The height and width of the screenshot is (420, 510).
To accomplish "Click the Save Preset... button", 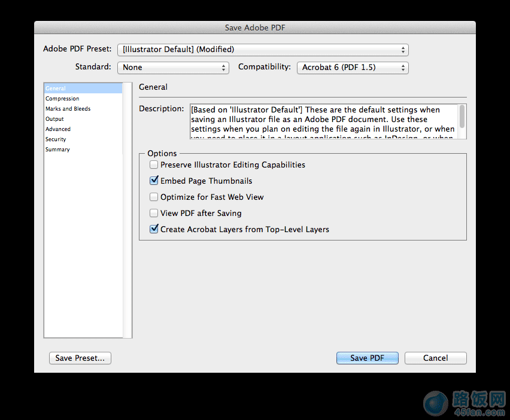I will tap(80, 358).
